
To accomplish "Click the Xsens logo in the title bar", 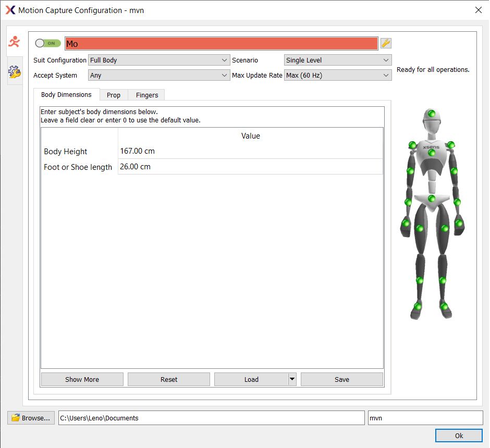I will tap(10, 10).
